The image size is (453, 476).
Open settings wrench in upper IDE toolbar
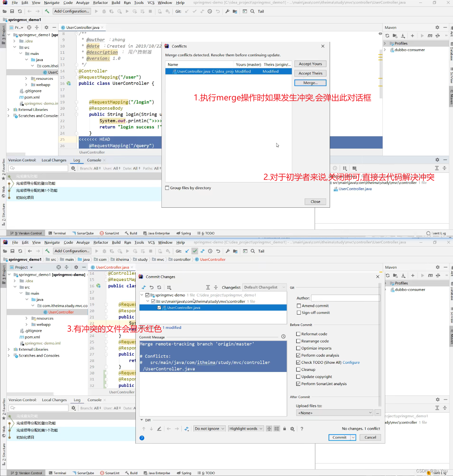coord(227,11)
